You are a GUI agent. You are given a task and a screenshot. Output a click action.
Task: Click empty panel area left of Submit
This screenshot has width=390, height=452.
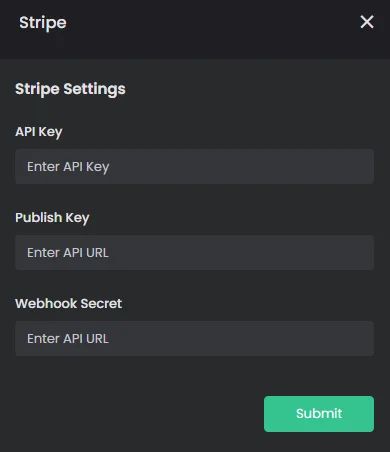pyautogui.click(x=133, y=414)
